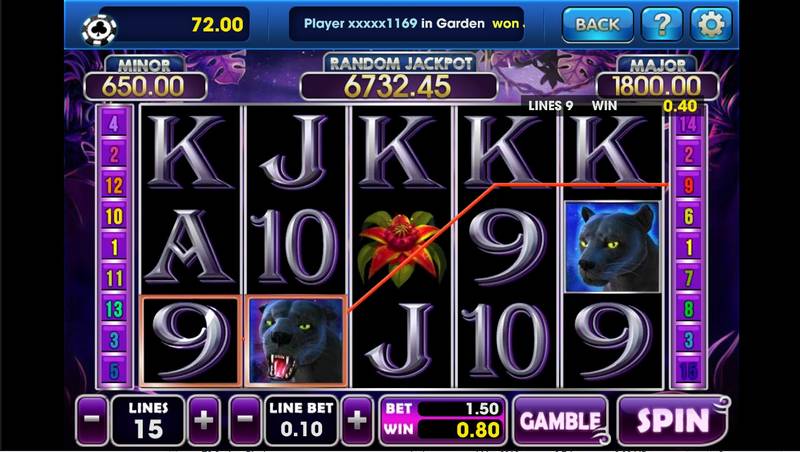Click the boxed 9 symbol in reel one

point(190,340)
